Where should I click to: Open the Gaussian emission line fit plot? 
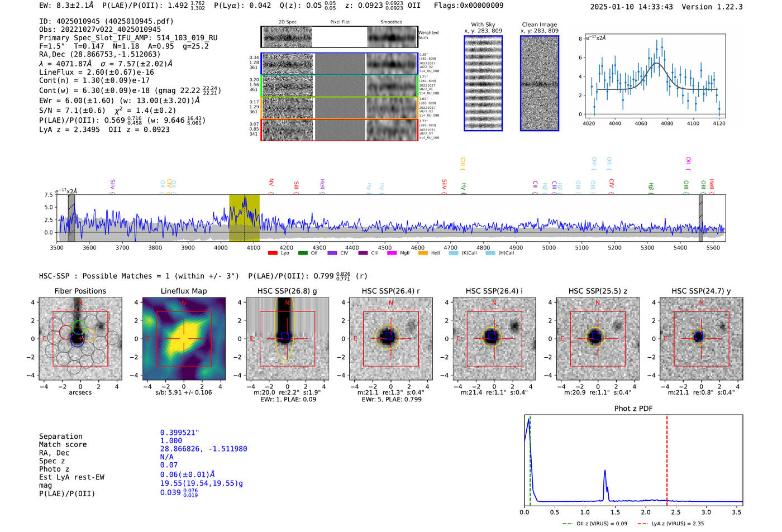click(x=654, y=76)
